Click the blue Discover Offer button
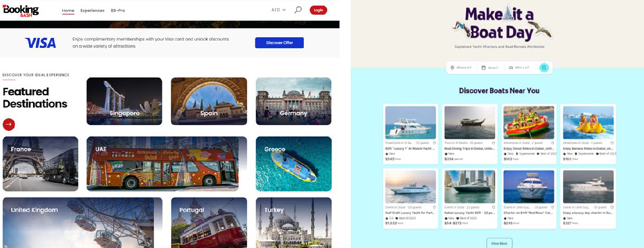The width and height of the screenshot is (644, 248). pos(279,43)
